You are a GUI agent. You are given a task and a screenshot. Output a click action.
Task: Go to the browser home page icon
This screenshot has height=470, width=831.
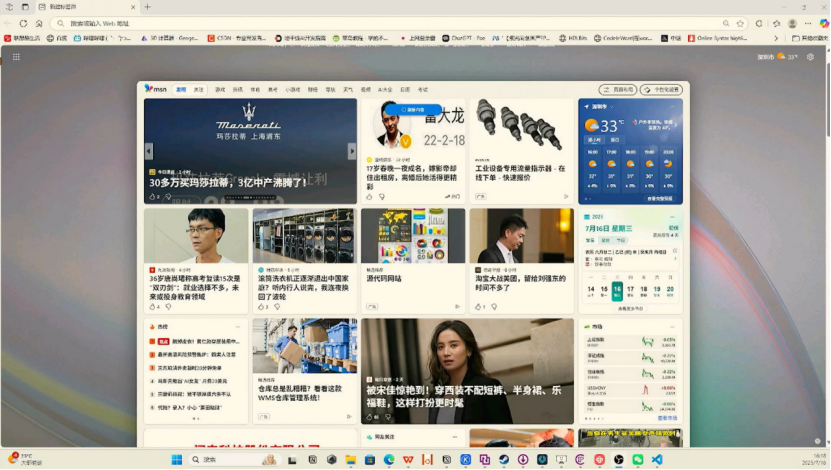[x=39, y=23]
